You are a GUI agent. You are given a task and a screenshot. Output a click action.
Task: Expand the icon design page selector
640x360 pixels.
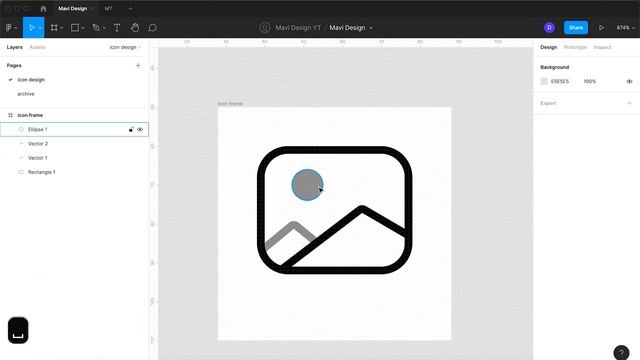tap(125, 47)
